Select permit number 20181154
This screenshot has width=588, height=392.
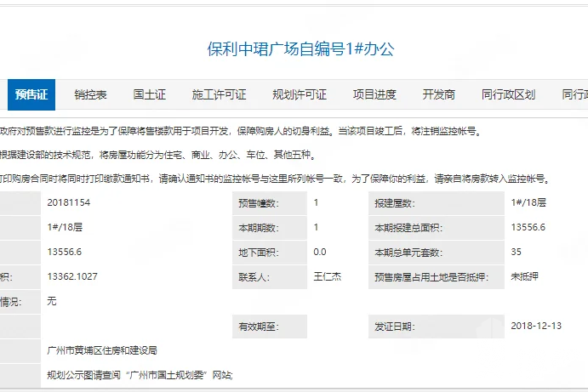pos(69,202)
